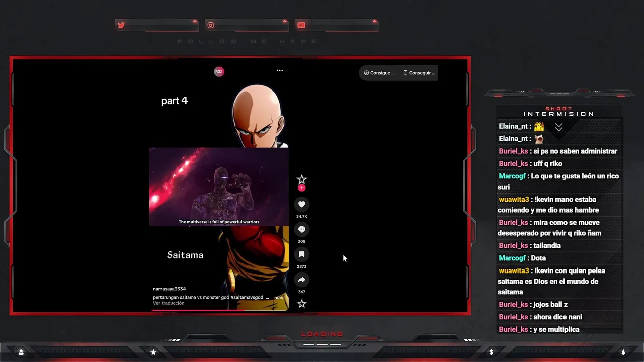Screen dimensions: 644x362
Task: Click the galaxy clip thumbnail in video
Action: coord(219,187)
